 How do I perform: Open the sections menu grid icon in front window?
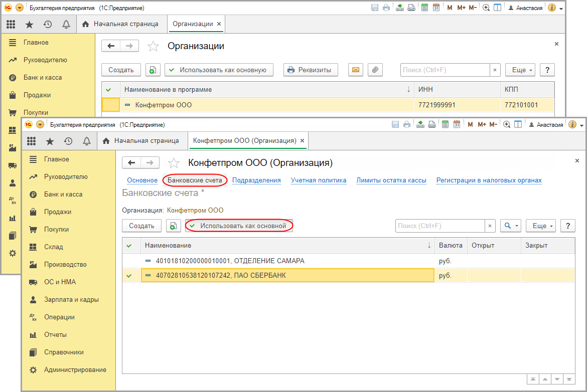[x=32, y=141]
